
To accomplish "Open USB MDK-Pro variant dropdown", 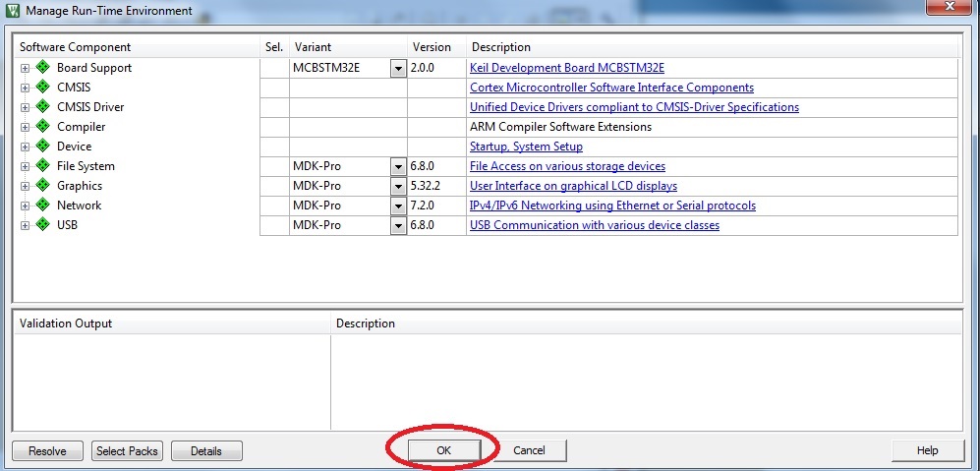I will [398, 226].
